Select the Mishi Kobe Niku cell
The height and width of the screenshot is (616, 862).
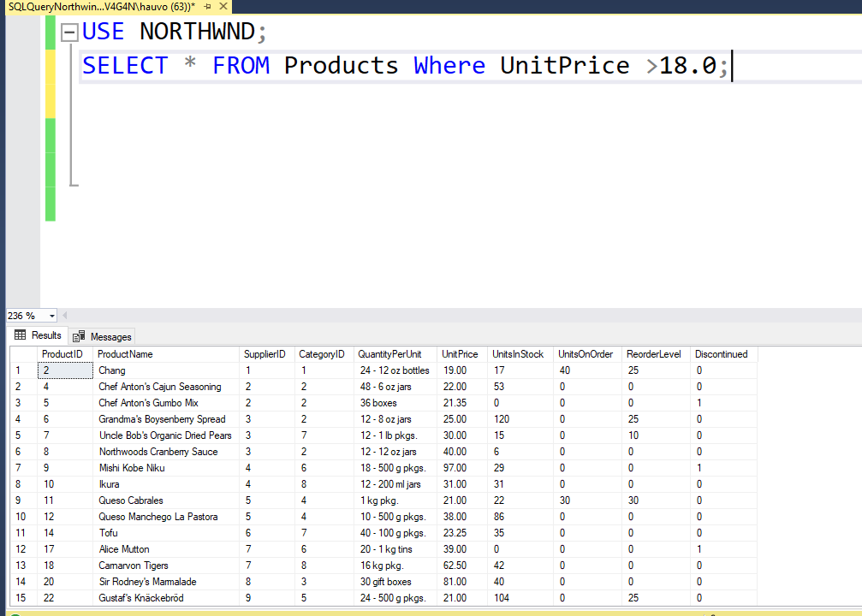pos(132,468)
